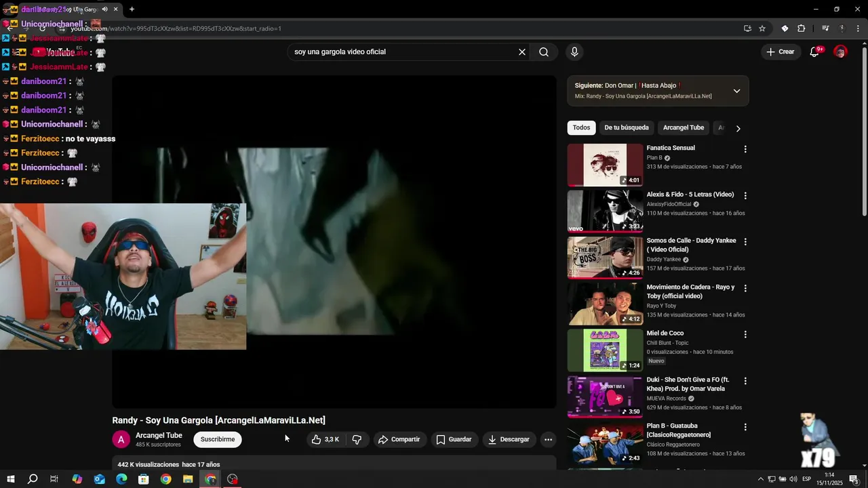Viewport: 868px width, 488px height.
Task: Select the Arcangel Tube filter chip
Action: click(x=683, y=127)
